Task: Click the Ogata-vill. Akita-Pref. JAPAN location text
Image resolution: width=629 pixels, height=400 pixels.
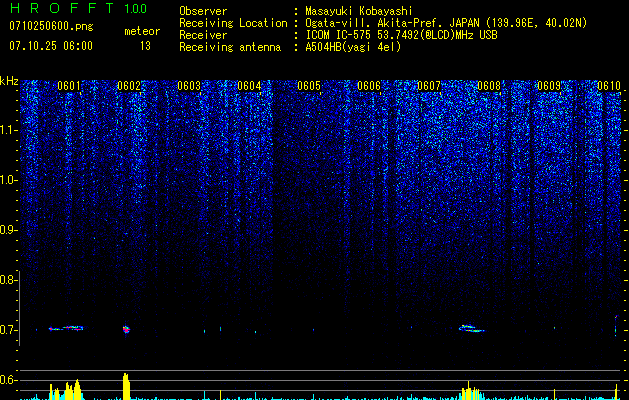Action: coord(446,23)
